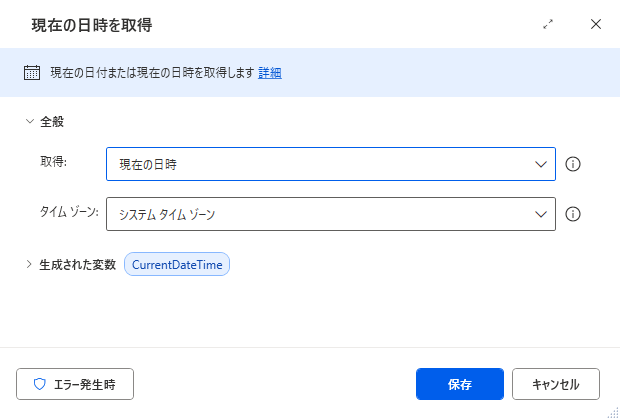The height and width of the screenshot is (420, 620).
Task: Open the 取得 dropdown showing 現在の日時
Action: pos(331,164)
